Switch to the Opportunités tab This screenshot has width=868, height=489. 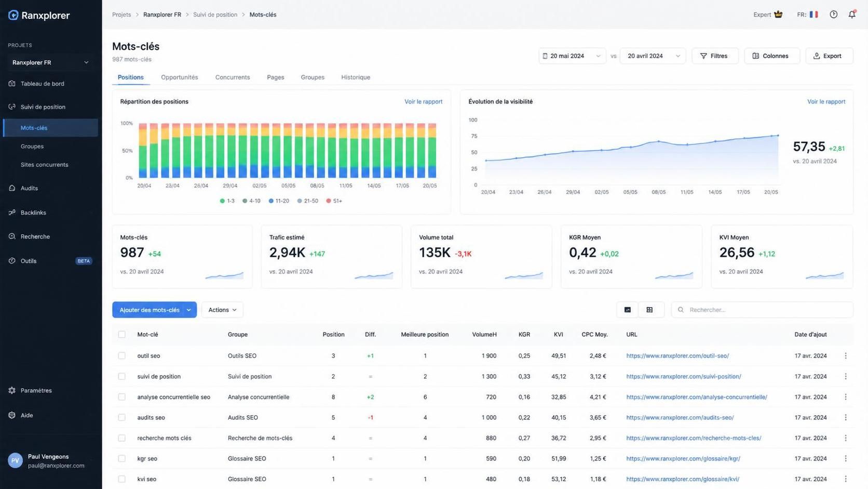click(179, 77)
